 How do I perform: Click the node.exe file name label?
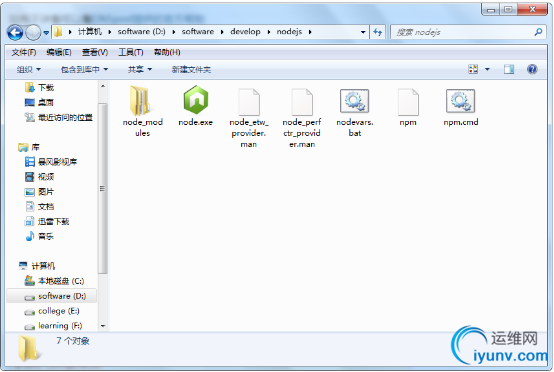(x=195, y=122)
